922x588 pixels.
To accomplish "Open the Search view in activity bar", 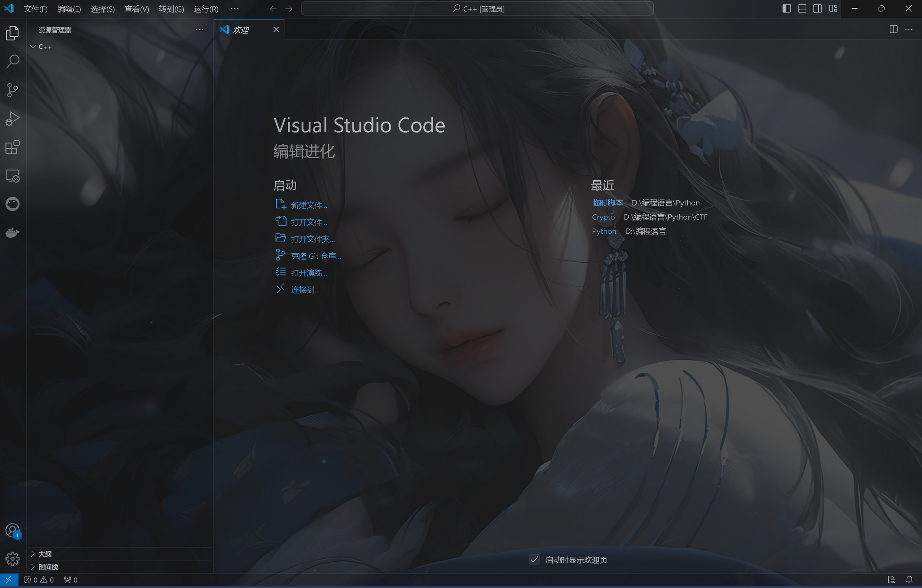I will tap(13, 61).
